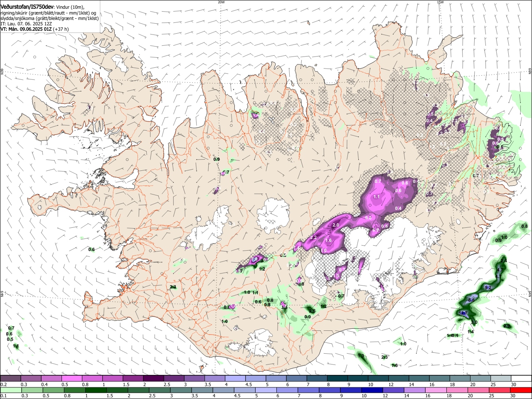Click the 2.0 snowfall value in purple area

(336, 225)
